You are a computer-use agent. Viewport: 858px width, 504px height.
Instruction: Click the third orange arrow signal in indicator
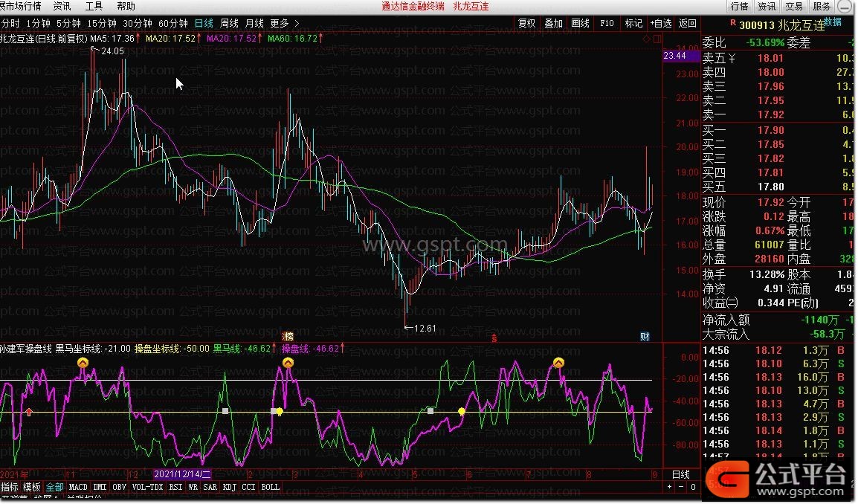[x=558, y=362]
